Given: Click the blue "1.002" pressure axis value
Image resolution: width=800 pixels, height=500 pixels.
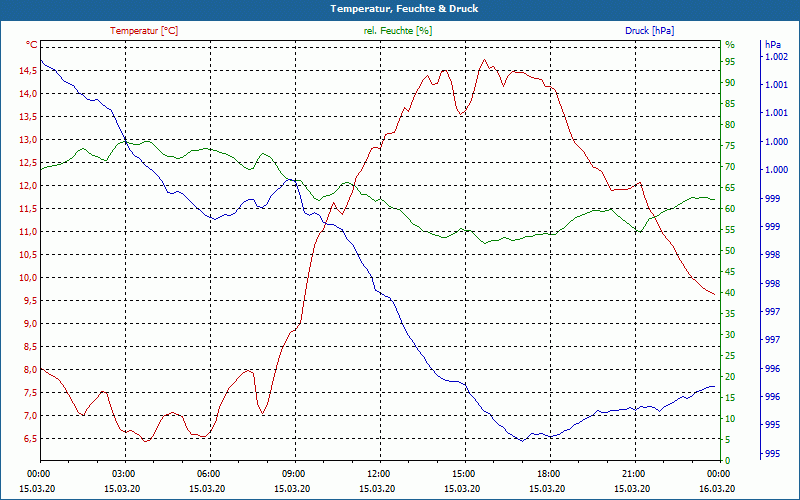Looking at the screenshot, I should tap(776, 57).
